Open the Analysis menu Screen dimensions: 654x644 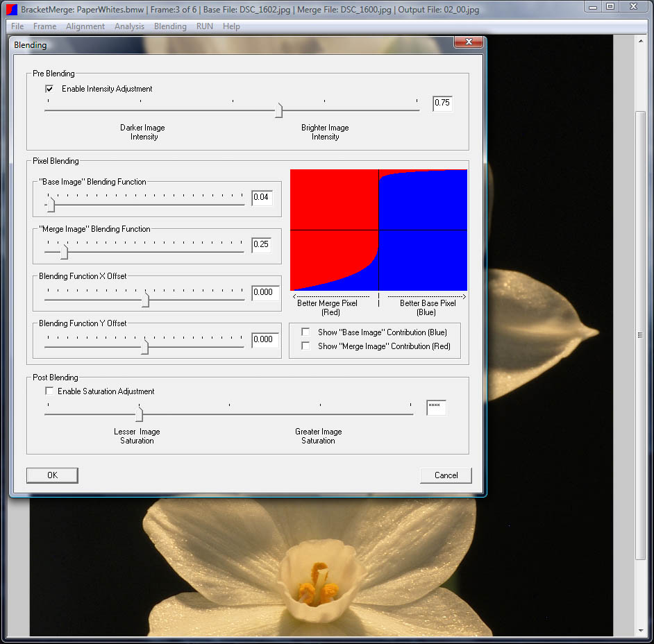tap(129, 26)
